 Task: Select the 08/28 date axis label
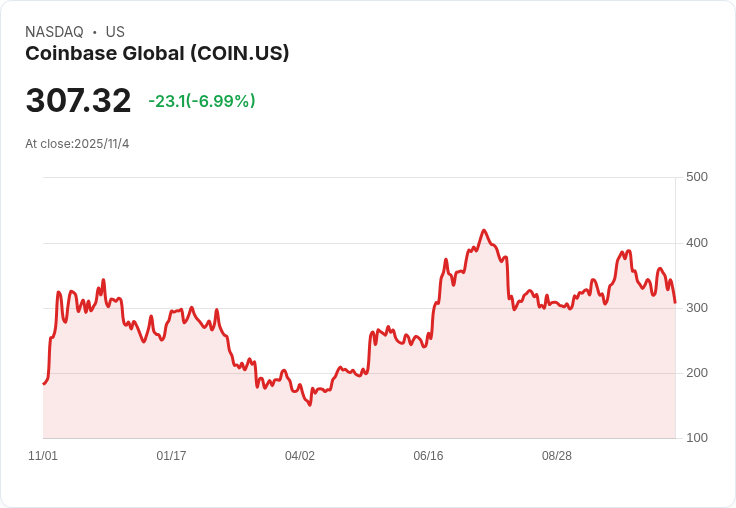(x=557, y=456)
